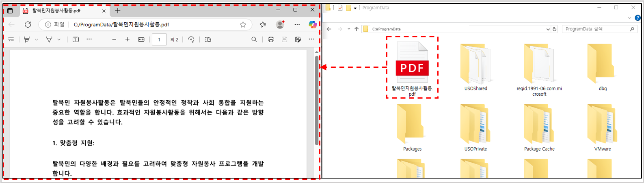644x183 pixels.
Task: Open more PDF annotation tools ellipsis
Action: 89,39
